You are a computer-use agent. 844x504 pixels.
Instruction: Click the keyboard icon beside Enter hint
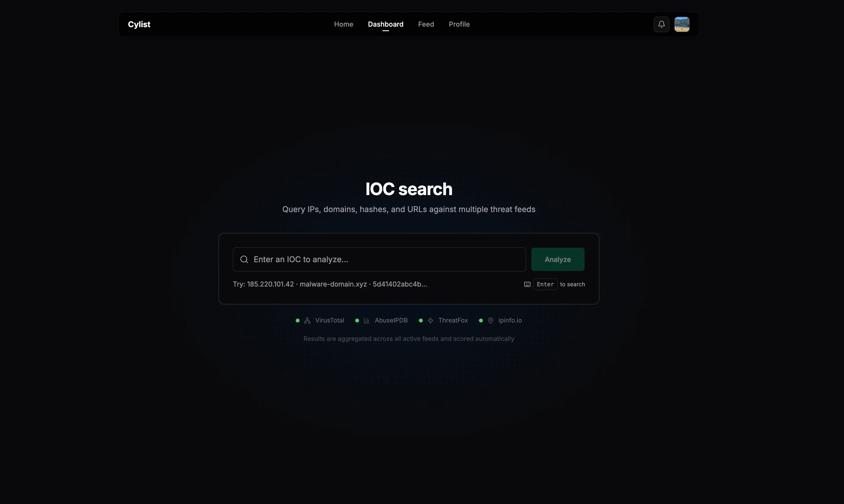point(527,284)
